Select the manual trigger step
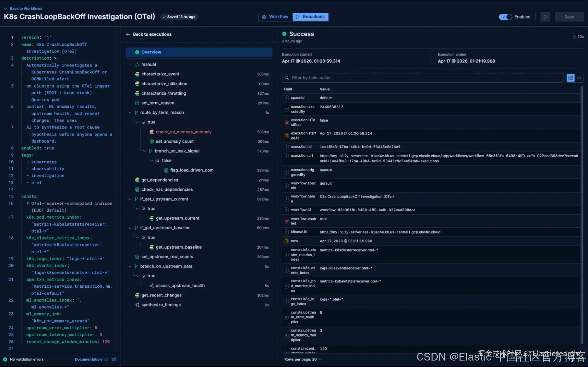Image resolution: width=588 pixels, height=367 pixels. pos(149,64)
